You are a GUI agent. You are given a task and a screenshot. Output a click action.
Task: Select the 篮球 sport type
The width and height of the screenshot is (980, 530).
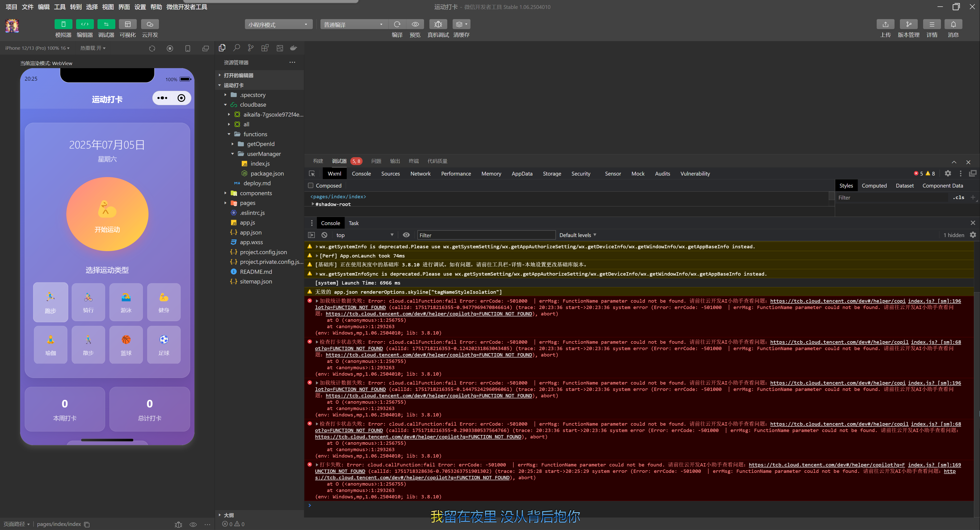pyautogui.click(x=126, y=344)
